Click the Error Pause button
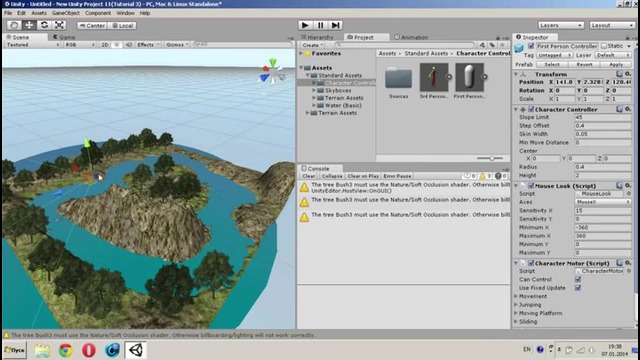Screen dimensions: 640x360 pos(397,176)
